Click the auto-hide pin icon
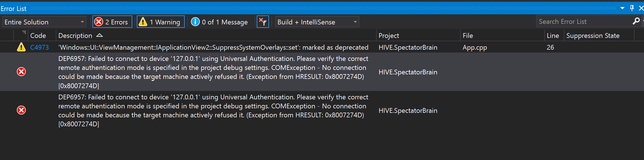 tap(632, 8)
